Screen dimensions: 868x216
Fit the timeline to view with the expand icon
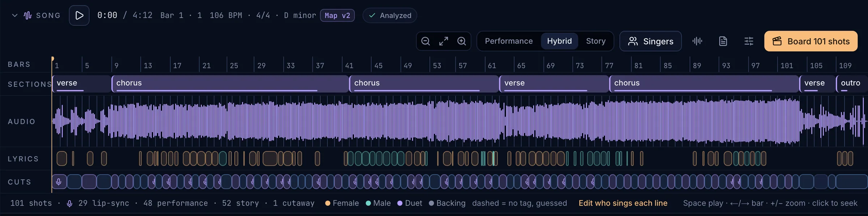point(444,41)
